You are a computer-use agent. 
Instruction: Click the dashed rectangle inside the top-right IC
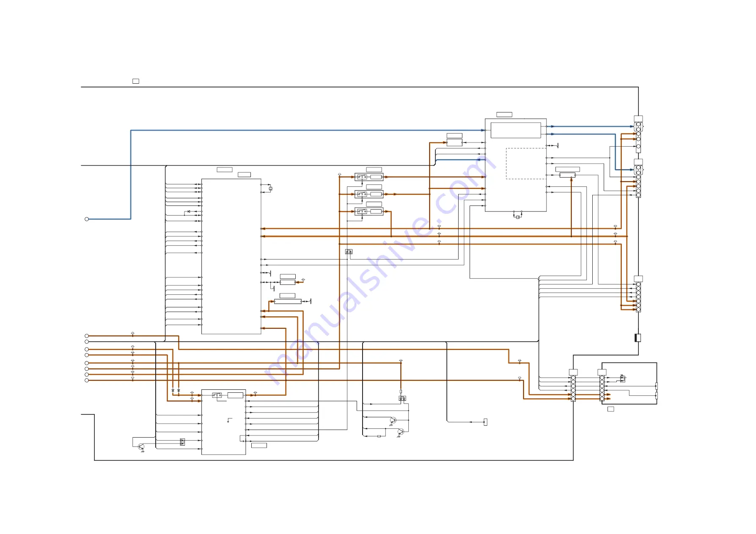point(526,163)
